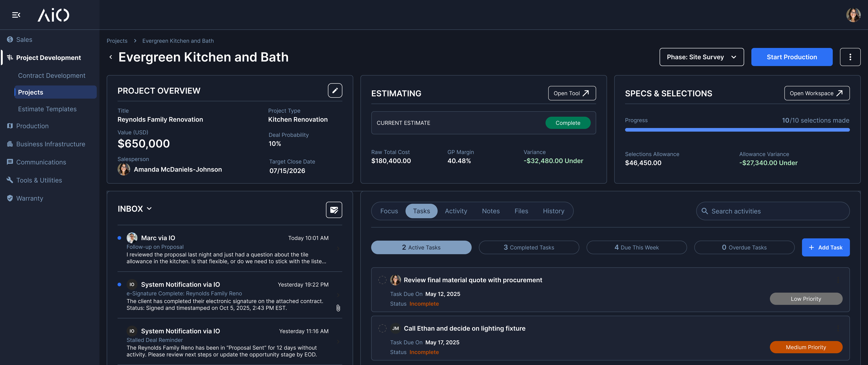Open chevron on Stalled Deal Reminder message

[x=338, y=342]
